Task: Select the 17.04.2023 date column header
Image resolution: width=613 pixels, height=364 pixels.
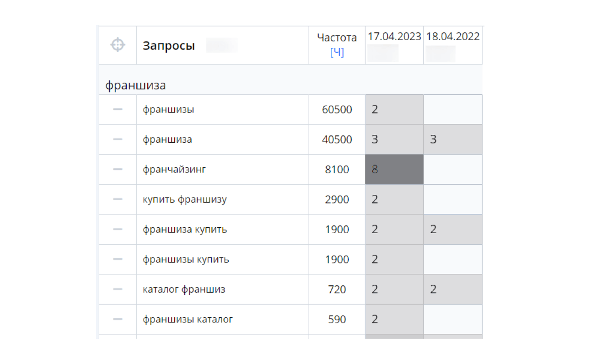Action: point(394,37)
